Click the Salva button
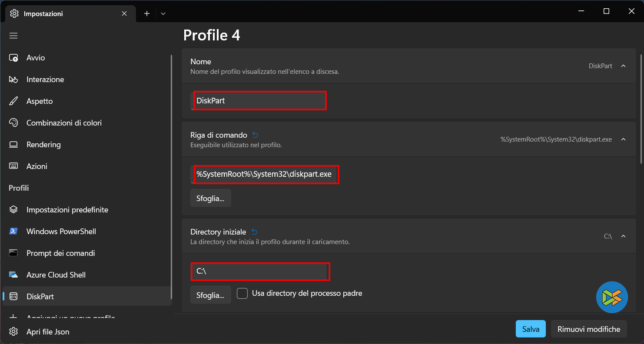The height and width of the screenshot is (344, 644). click(x=531, y=329)
